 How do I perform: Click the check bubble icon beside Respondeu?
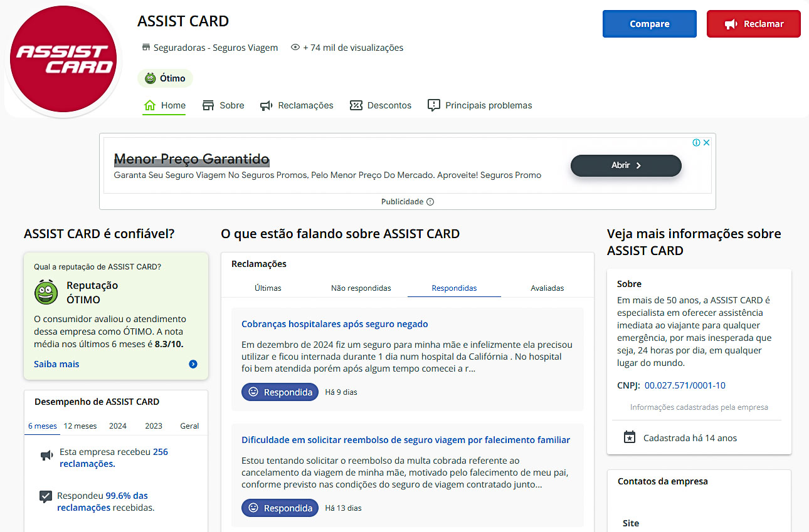[x=46, y=497]
